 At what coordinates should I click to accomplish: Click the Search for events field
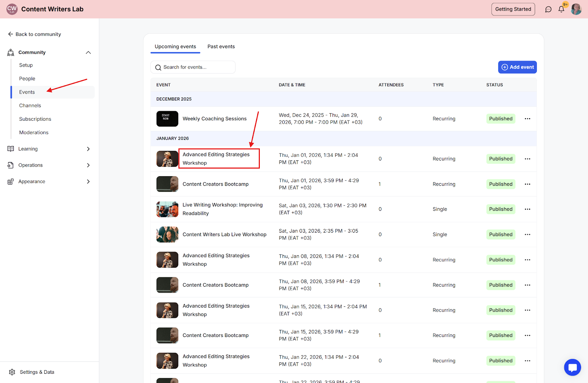193,67
